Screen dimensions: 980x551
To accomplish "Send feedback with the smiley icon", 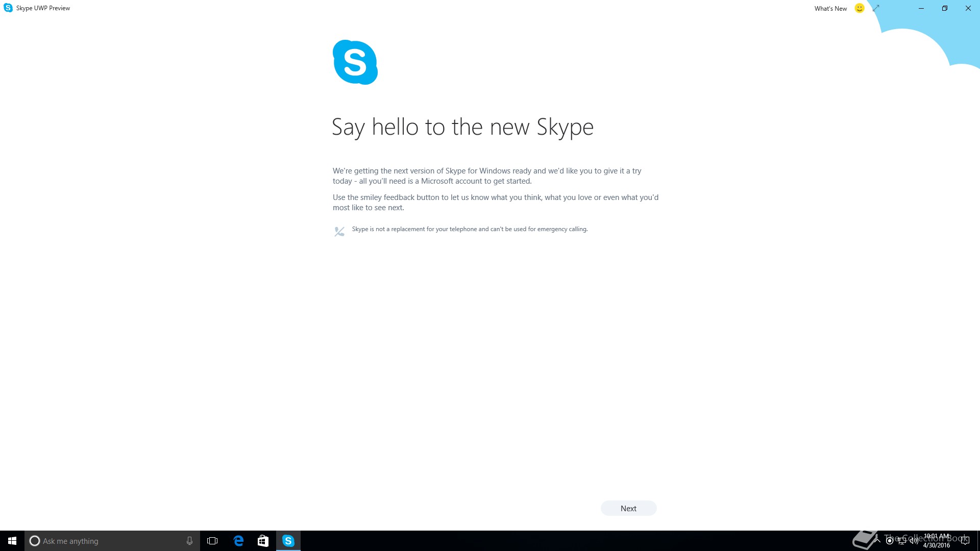I will [x=860, y=8].
